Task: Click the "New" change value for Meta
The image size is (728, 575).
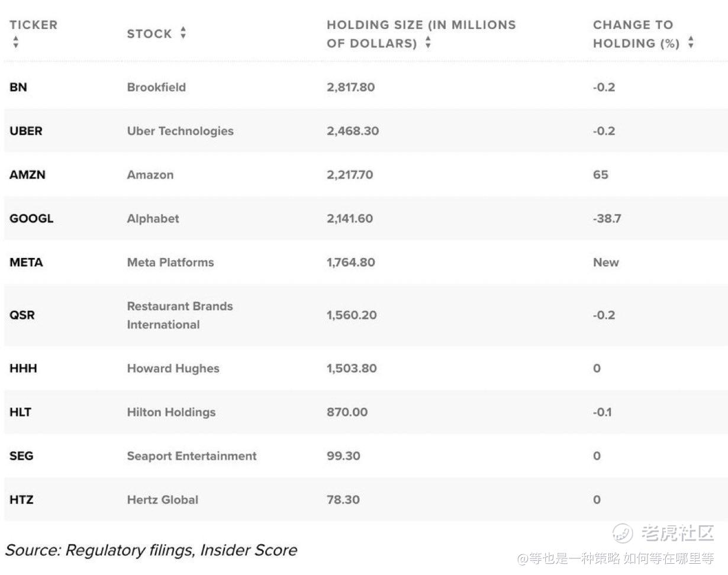Action: click(605, 262)
